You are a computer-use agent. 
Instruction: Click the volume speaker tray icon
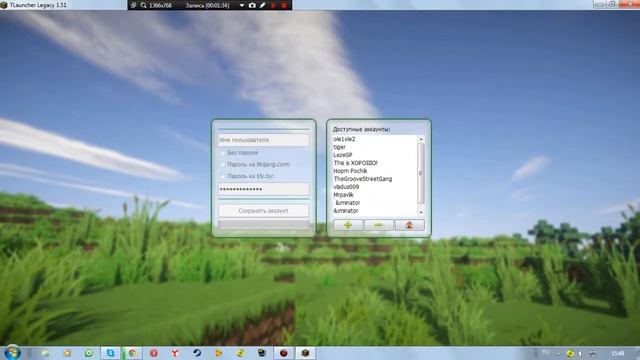click(580, 353)
